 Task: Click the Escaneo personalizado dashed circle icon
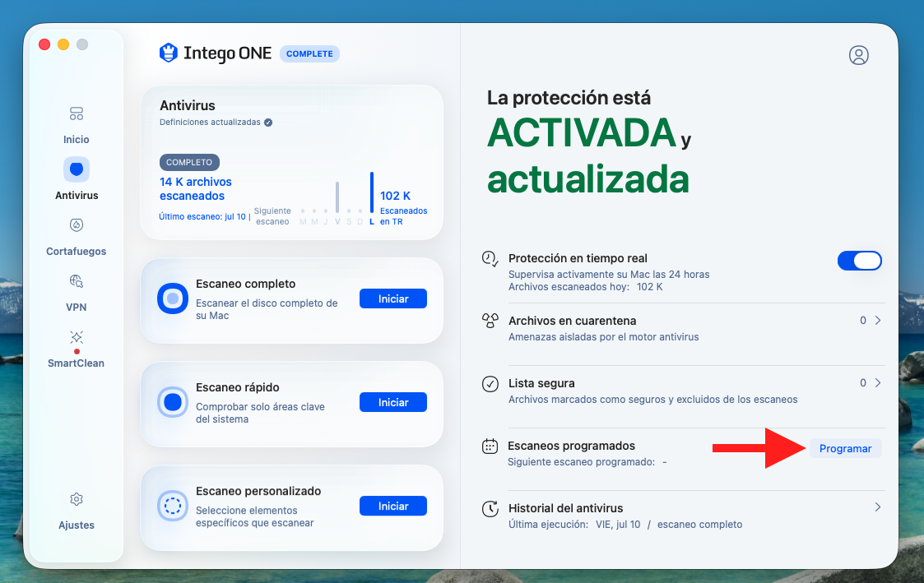(x=173, y=506)
